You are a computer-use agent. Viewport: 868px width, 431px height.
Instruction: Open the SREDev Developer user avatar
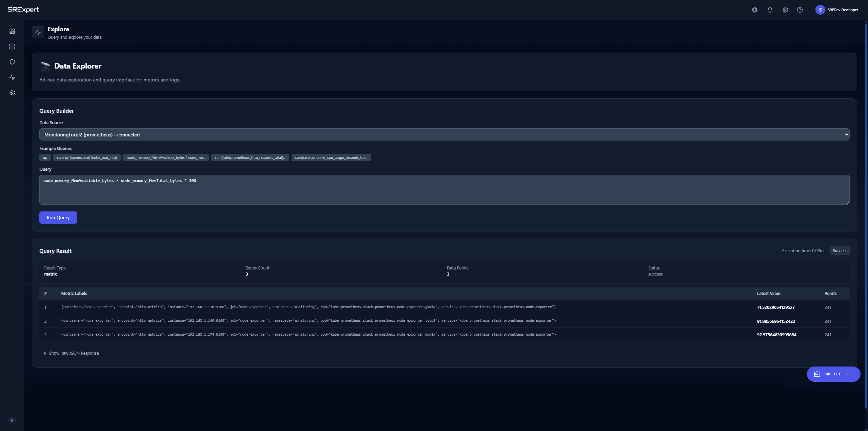[x=820, y=10]
